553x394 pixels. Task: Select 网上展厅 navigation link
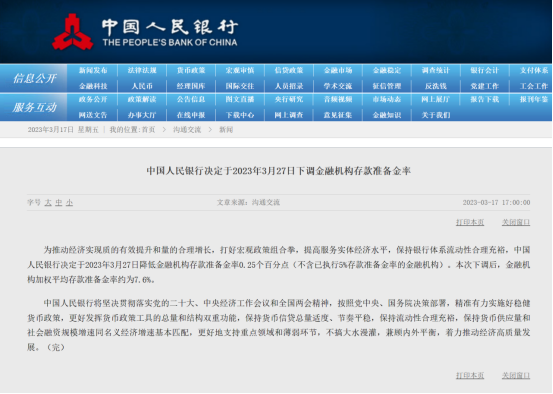[436, 99]
